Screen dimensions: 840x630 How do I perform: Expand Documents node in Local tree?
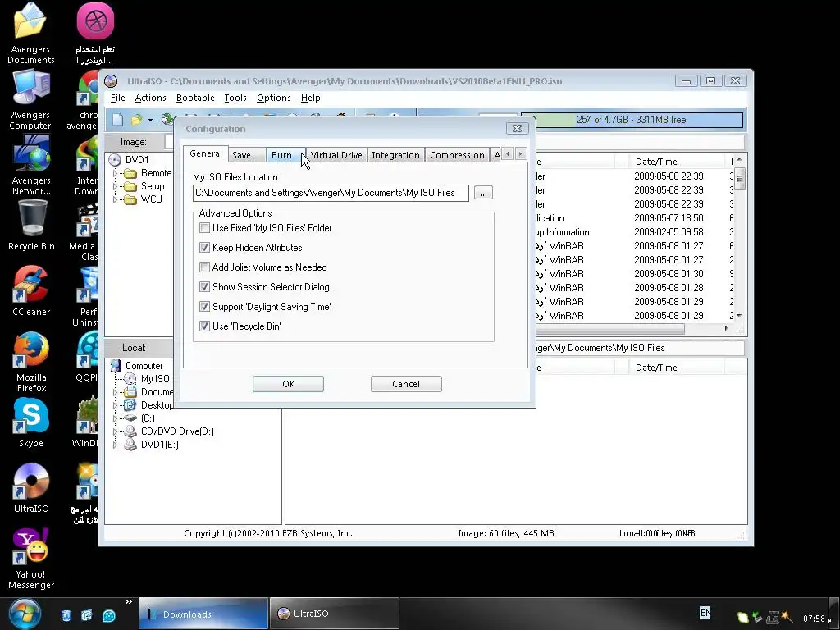115,392
